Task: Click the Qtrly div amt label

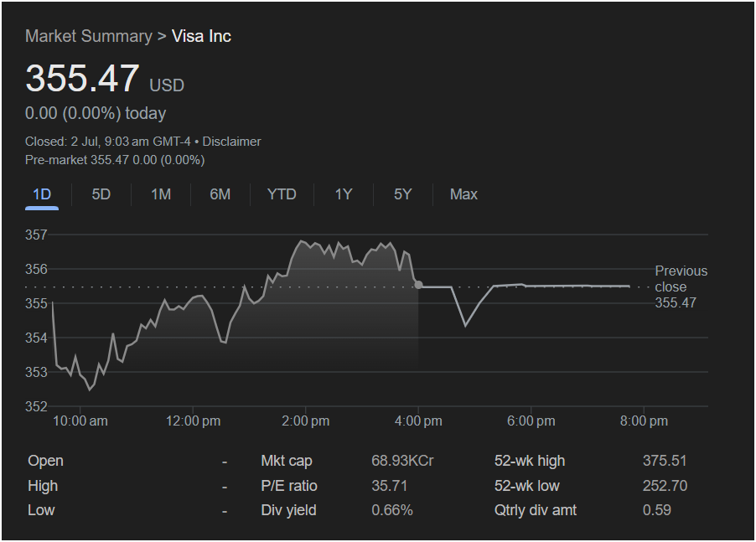Action: coord(536,511)
